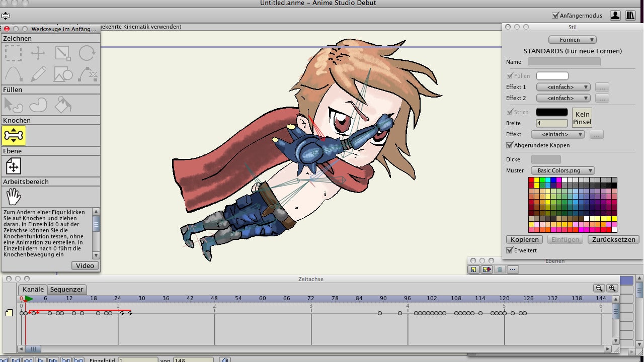The image size is (644, 362).
Task: Click the keyframe at frame 90
Action: coord(380,313)
